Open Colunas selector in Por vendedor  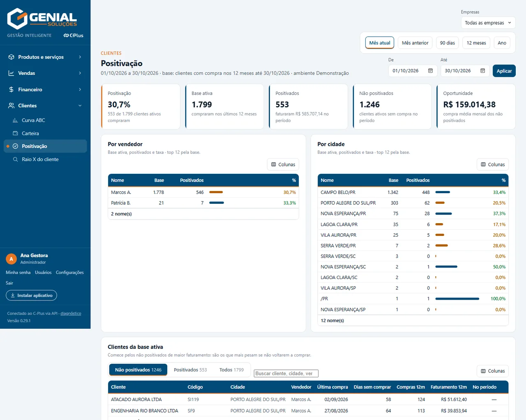tap(283, 164)
